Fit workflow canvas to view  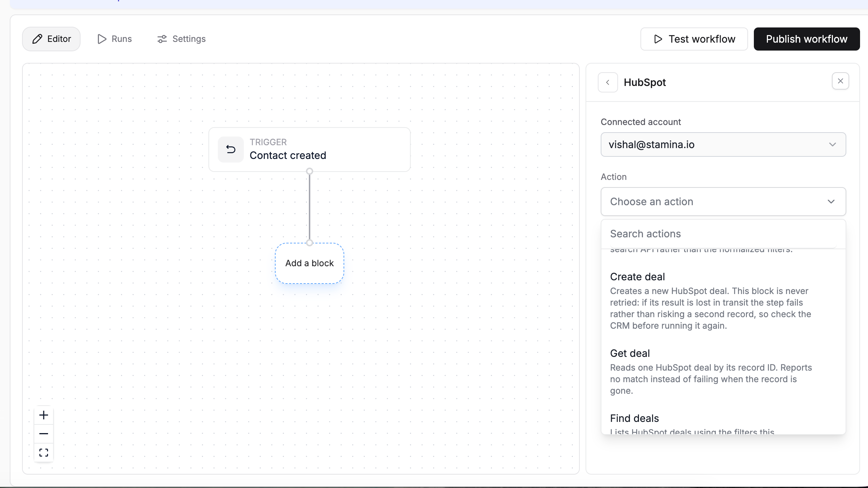(x=44, y=453)
